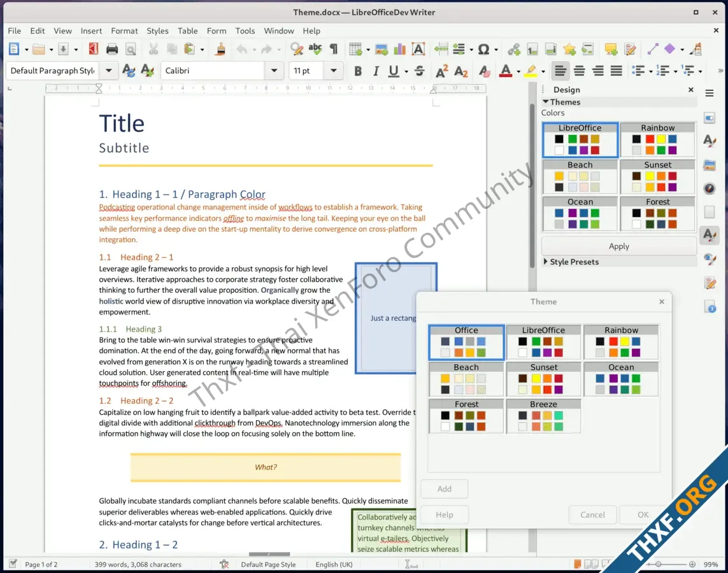This screenshot has height=573, width=728.
Task: Click the word count in status bar
Action: tap(138, 564)
